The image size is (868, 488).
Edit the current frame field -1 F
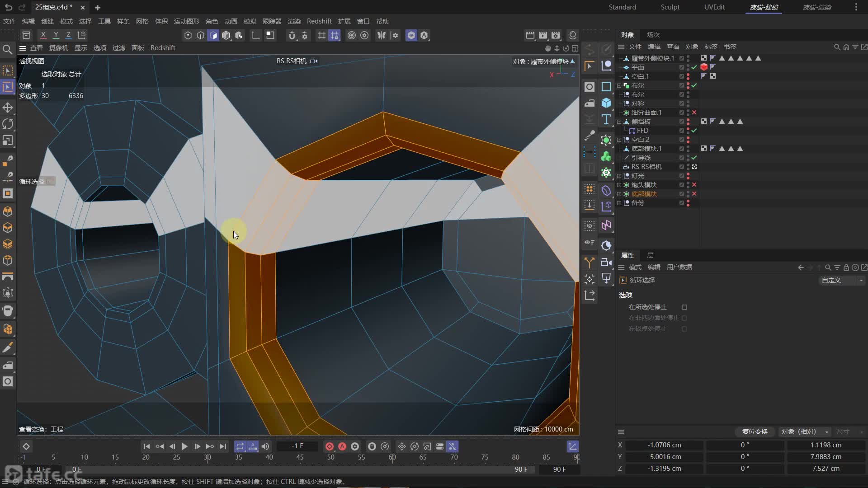point(297,446)
